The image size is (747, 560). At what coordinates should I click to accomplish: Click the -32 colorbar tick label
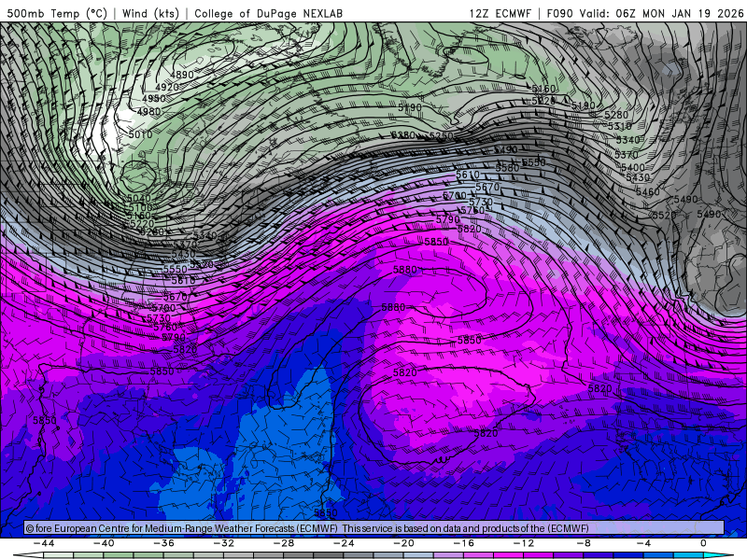click(x=223, y=543)
